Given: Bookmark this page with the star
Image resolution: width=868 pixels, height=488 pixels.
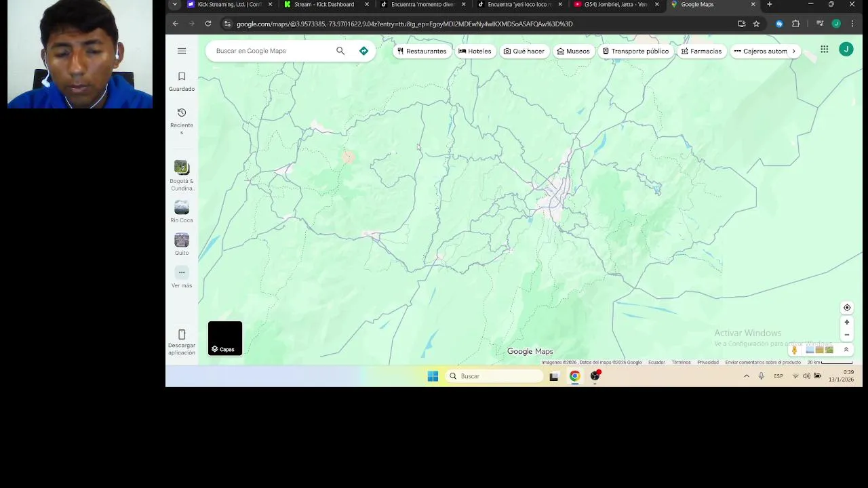Looking at the screenshot, I should coord(756,24).
